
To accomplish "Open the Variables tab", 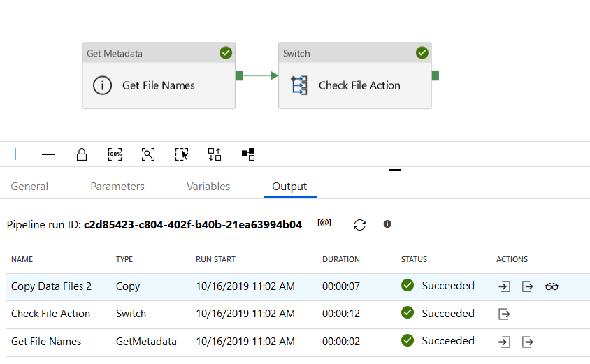I will point(208,187).
